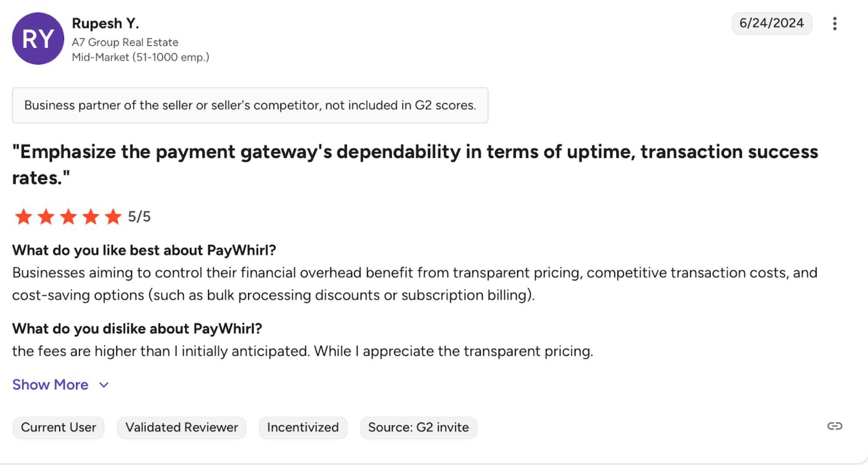
Task: Click the fifth rating star
Action: [x=113, y=216]
